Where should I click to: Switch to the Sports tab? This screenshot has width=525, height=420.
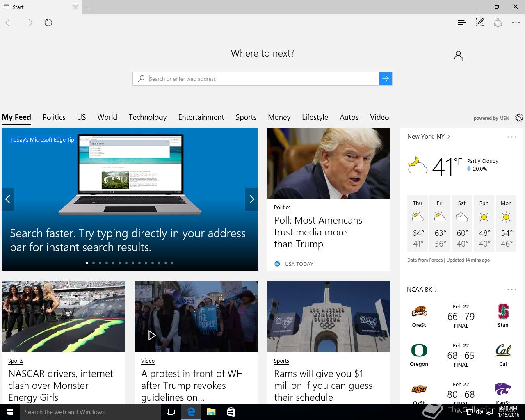pos(246,117)
